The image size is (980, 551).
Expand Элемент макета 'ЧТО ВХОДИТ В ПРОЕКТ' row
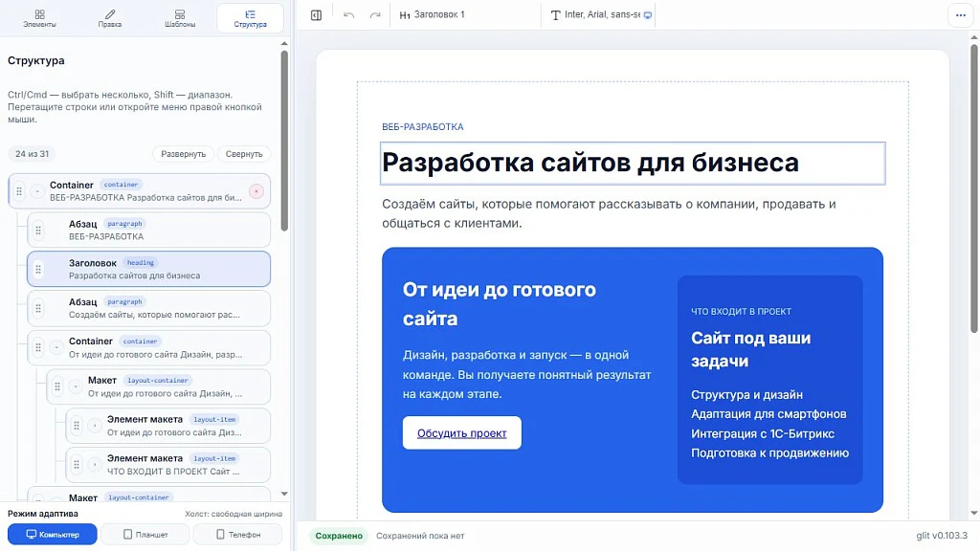click(x=95, y=465)
